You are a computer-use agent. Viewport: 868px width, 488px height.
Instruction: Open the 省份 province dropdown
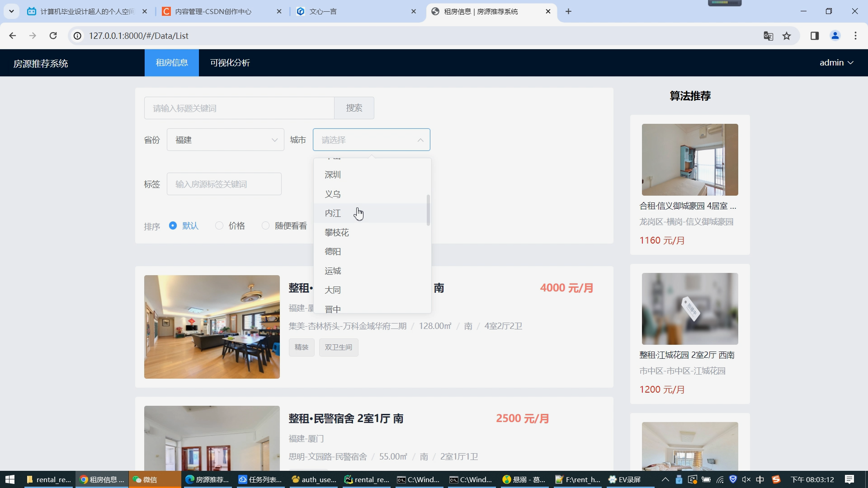tap(225, 140)
